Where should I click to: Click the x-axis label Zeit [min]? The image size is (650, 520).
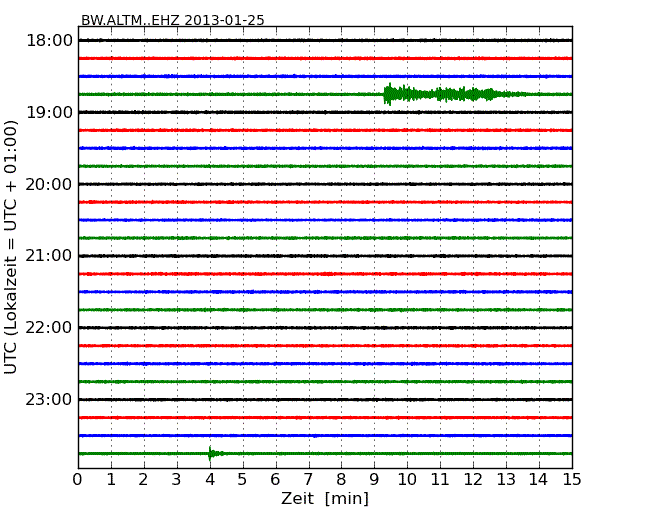point(325,498)
